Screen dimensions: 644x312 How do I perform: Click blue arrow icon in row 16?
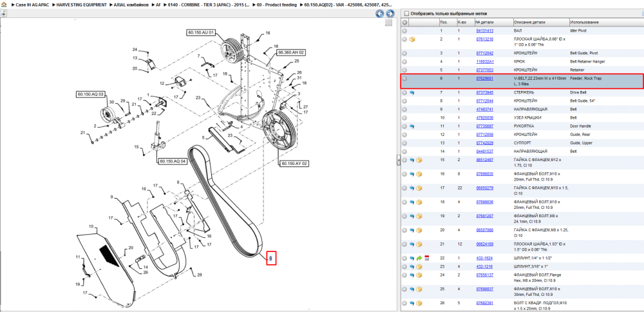(x=412, y=174)
